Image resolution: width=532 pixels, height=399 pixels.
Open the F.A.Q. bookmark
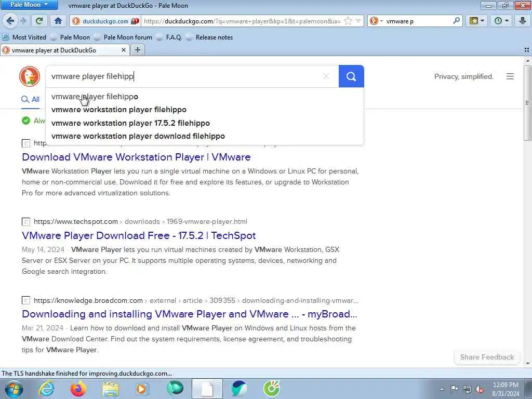click(169, 37)
